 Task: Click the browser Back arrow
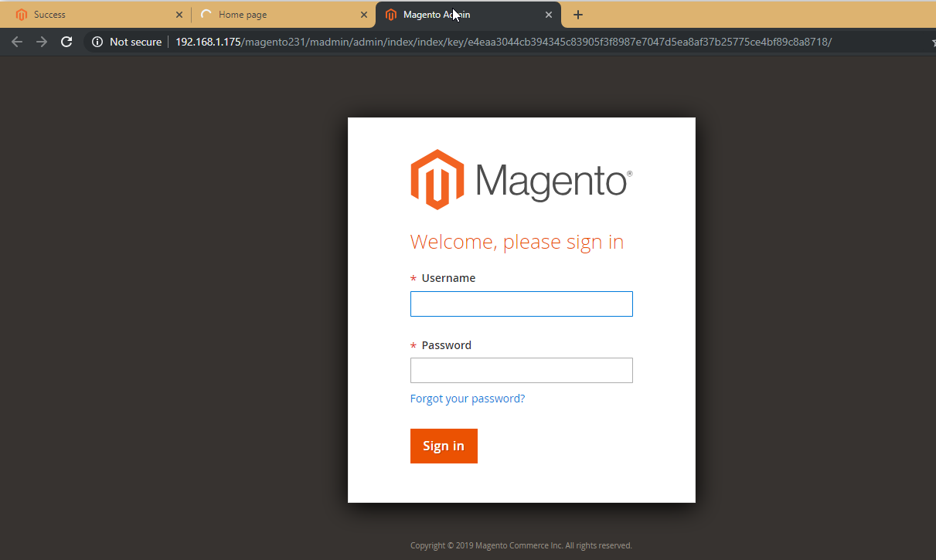click(x=17, y=42)
